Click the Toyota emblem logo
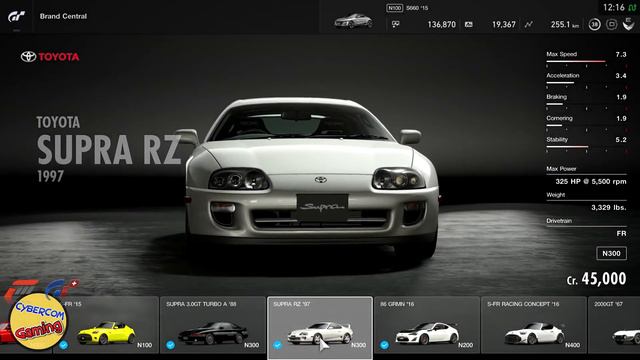 click(x=29, y=57)
